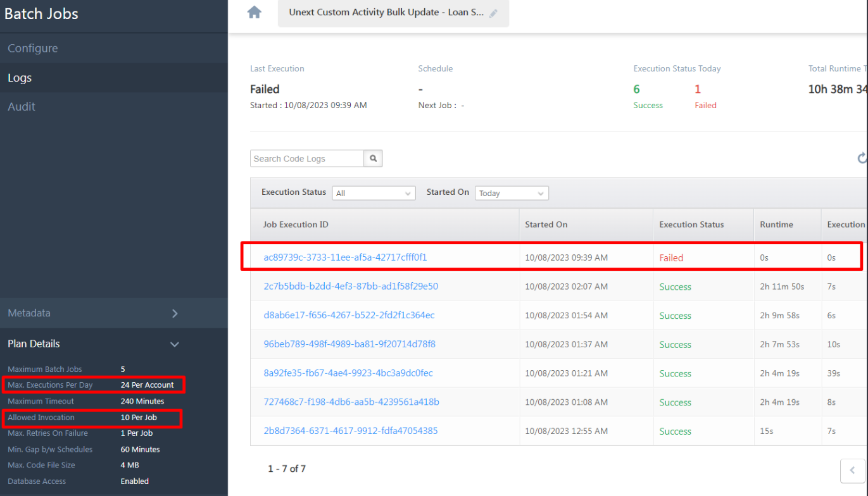Expand the Metadata section
Image resolution: width=868 pixels, height=496 pixels.
point(175,313)
